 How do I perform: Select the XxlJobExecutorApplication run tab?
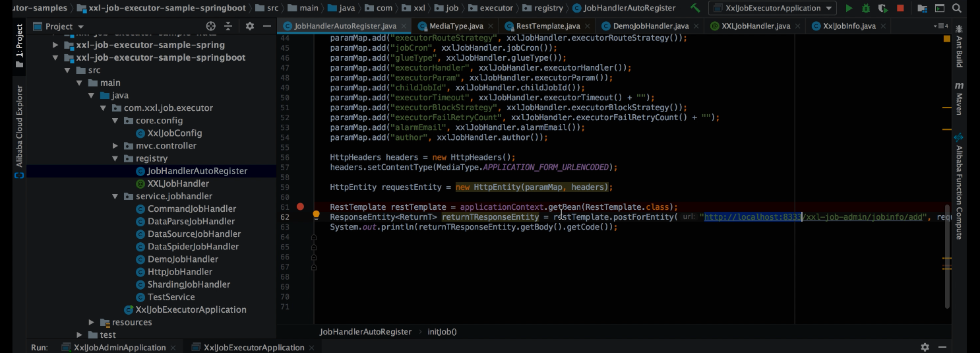(254, 348)
